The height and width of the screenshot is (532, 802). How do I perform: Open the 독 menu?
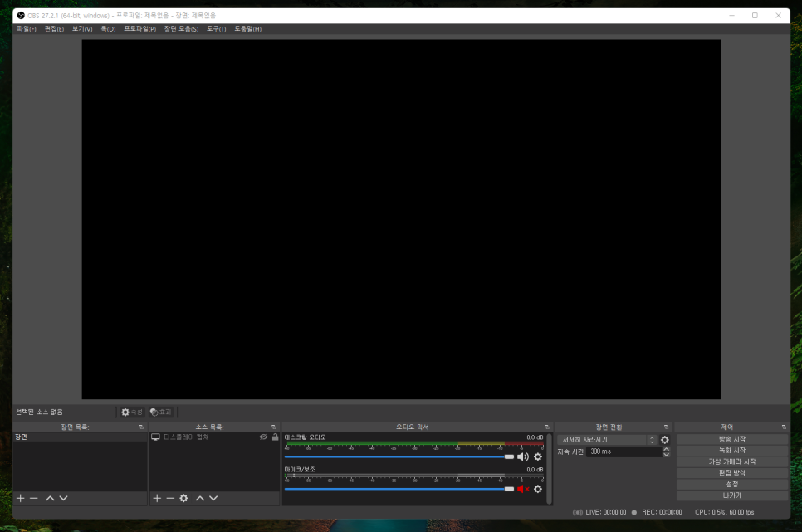click(x=108, y=29)
